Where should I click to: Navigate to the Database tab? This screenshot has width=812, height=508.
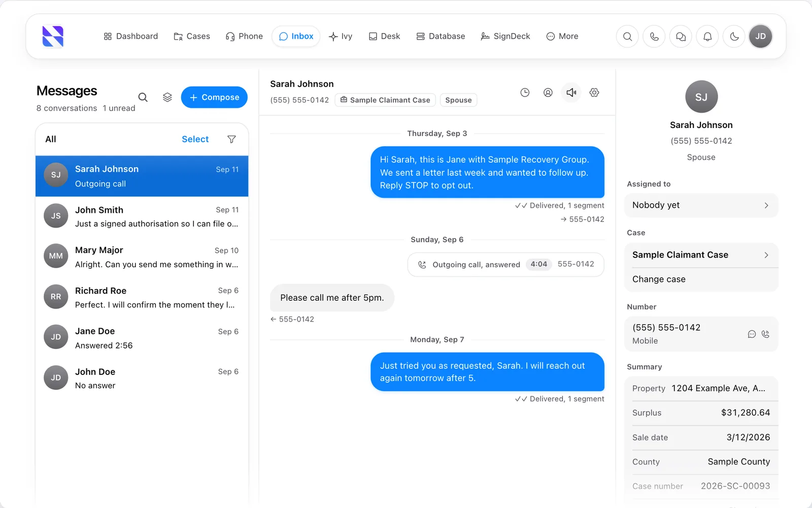[441, 37]
